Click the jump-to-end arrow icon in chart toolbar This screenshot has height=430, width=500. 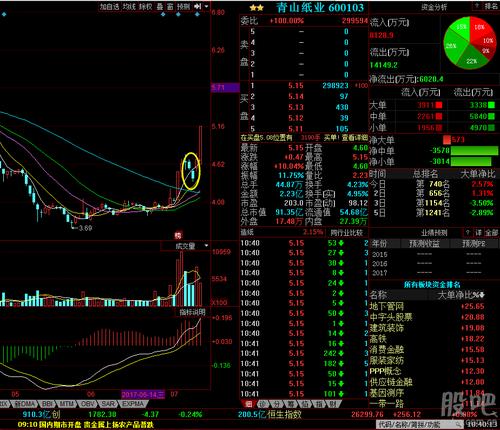tap(198, 7)
